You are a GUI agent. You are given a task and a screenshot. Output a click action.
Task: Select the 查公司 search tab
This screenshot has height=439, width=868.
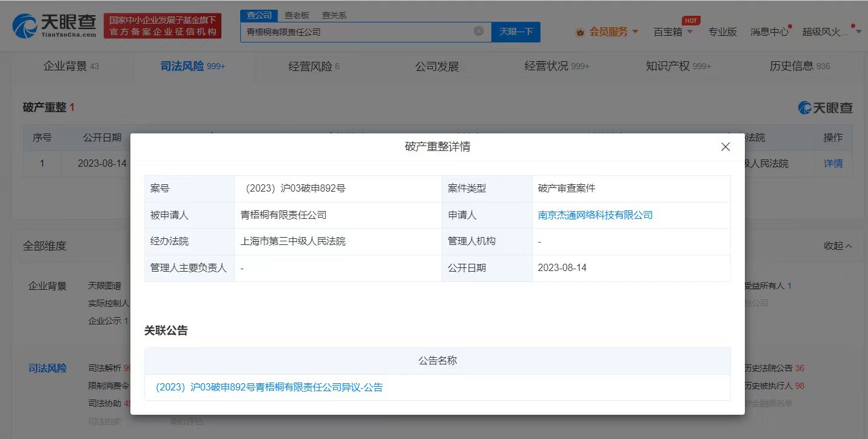click(259, 15)
